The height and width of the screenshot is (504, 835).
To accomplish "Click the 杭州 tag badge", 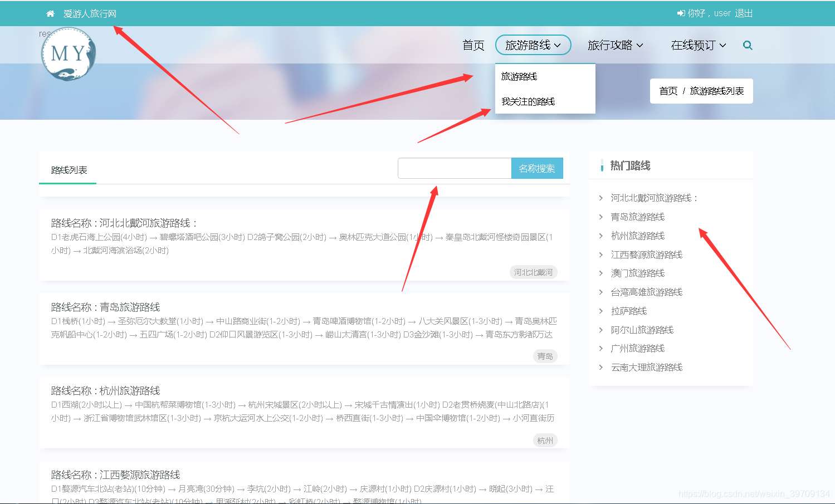I will (545, 440).
